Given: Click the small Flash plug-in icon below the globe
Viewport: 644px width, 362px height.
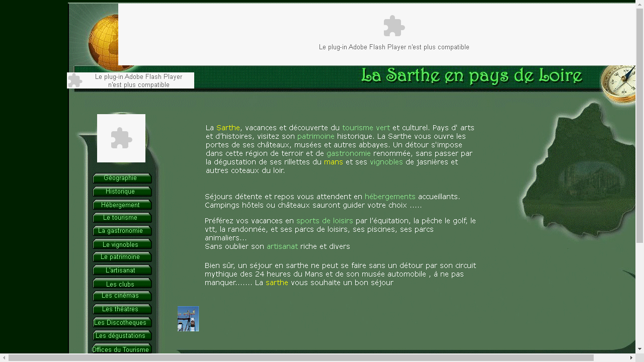Looking at the screenshot, I should 75,80.
